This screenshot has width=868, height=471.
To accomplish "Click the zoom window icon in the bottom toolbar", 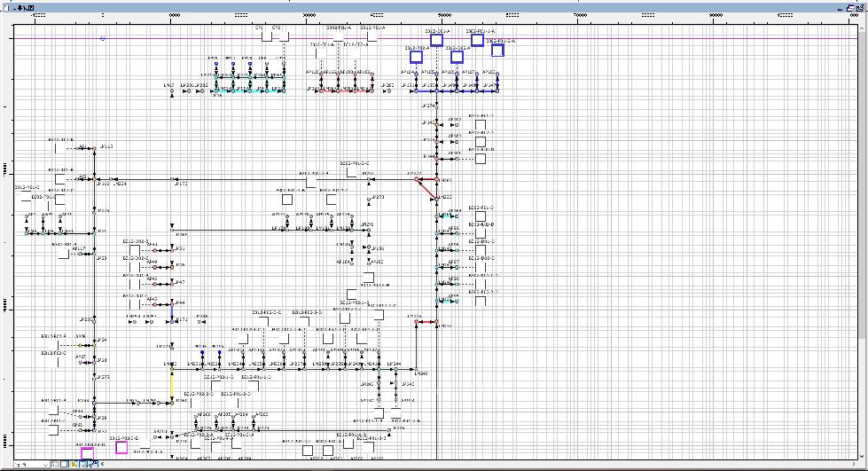I will 82,465.
